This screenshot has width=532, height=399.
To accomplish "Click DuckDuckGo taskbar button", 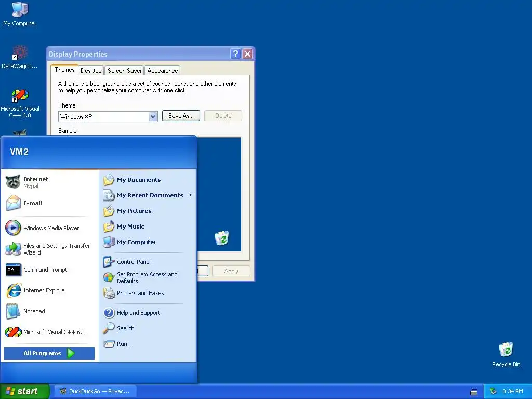I will click(96, 391).
